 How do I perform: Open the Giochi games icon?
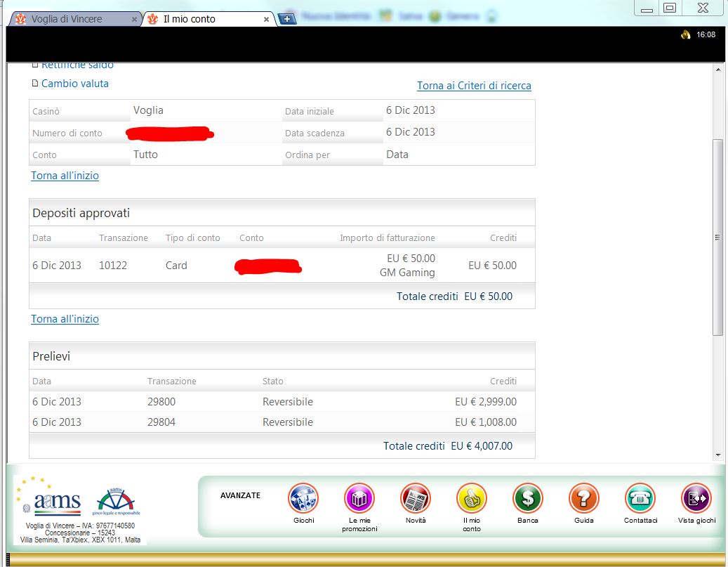[303, 498]
